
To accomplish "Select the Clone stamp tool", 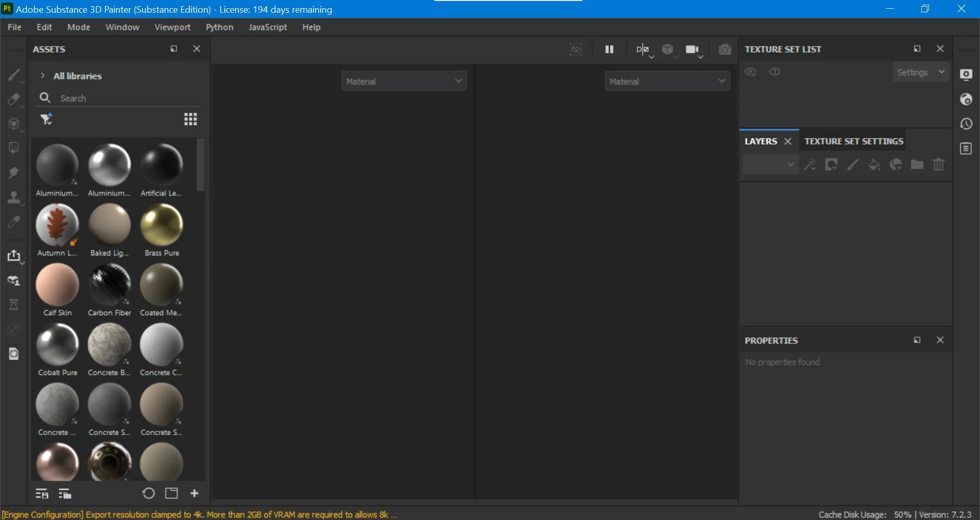I will (x=14, y=197).
